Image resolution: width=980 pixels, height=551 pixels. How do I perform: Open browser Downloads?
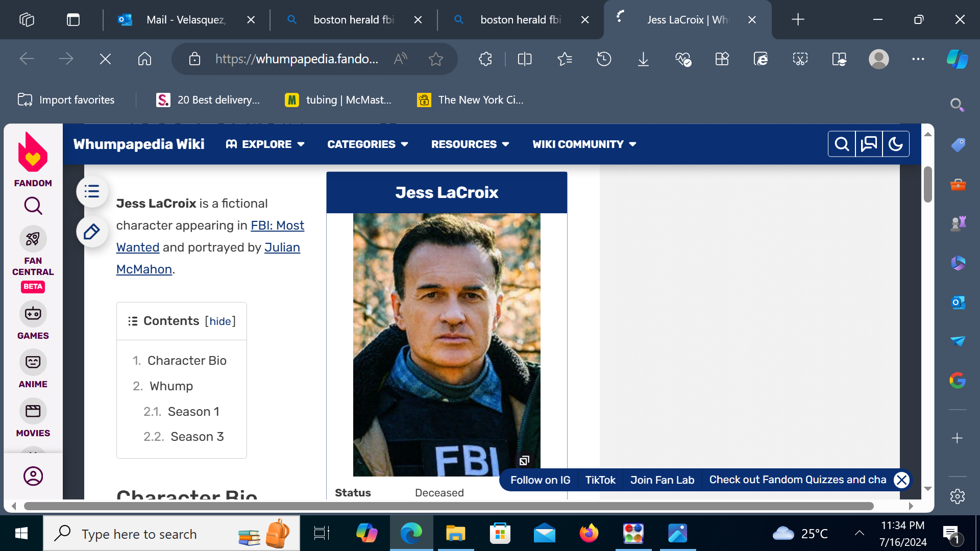643,59
